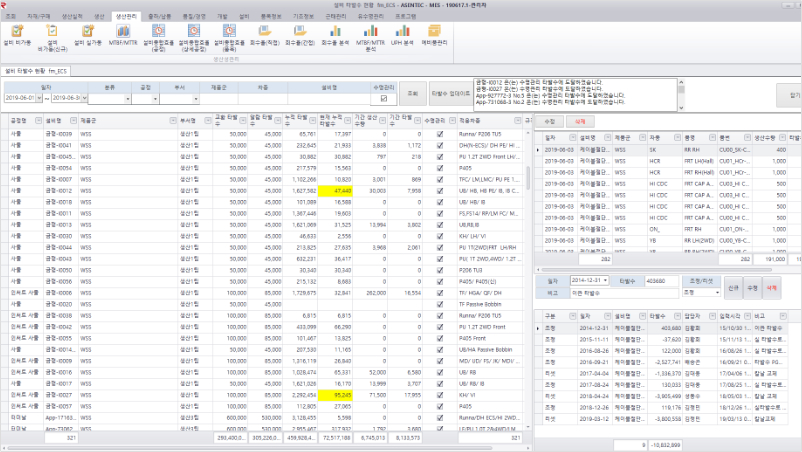Open 설비종합효율(상세공정) icon

pyautogui.click(x=194, y=32)
